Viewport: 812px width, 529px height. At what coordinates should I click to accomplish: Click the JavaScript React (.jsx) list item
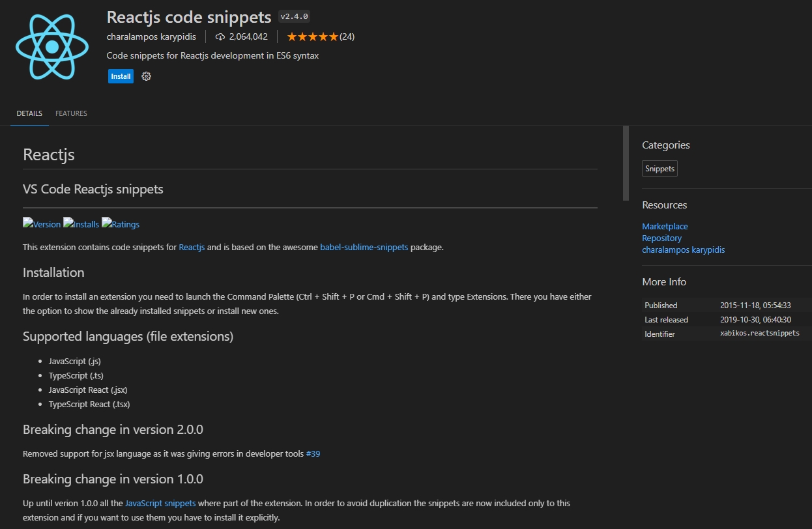pos(88,390)
